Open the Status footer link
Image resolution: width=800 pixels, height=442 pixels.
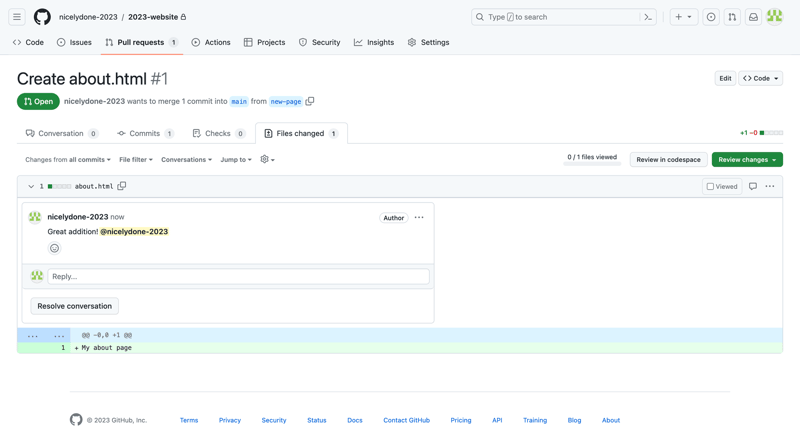click(316, 420)
